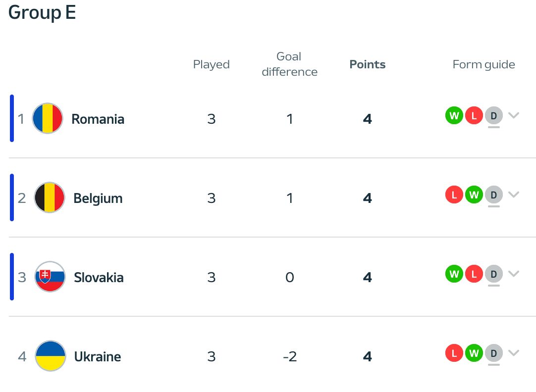Click the Romania flag icon
This screenshot has width=536, height=392.
coord(47,118)
